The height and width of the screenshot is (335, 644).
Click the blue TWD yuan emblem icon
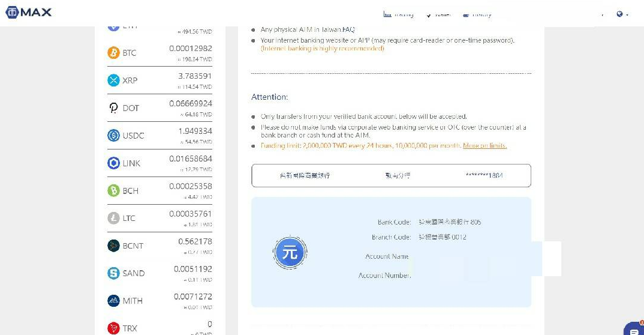(x=290, y=252)
